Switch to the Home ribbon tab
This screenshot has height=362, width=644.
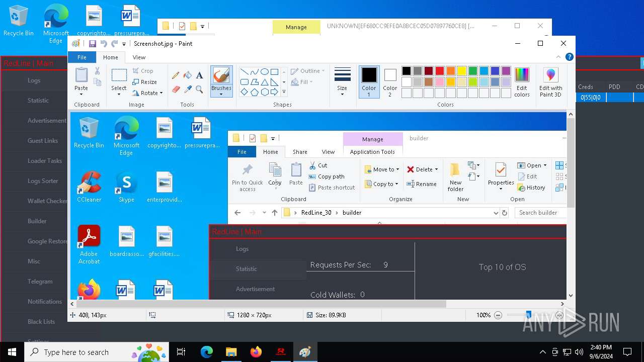[x=111, y=57]
